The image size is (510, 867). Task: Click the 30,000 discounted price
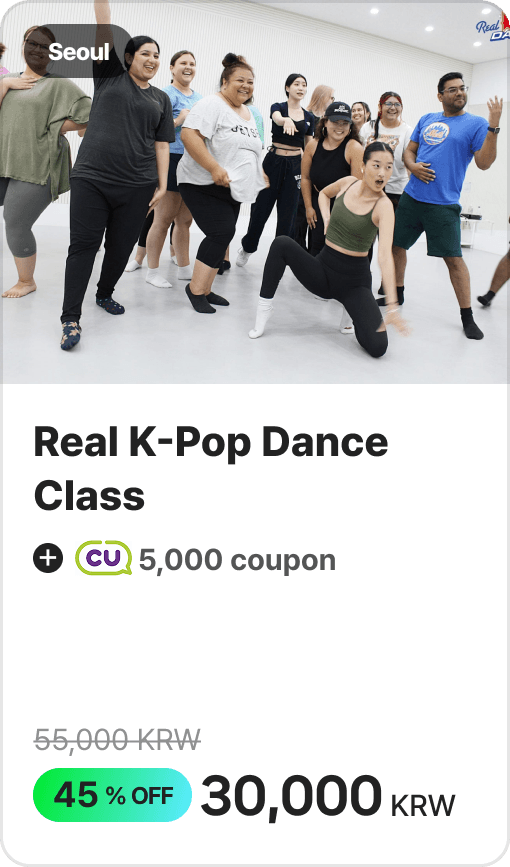tap(291, 796)
